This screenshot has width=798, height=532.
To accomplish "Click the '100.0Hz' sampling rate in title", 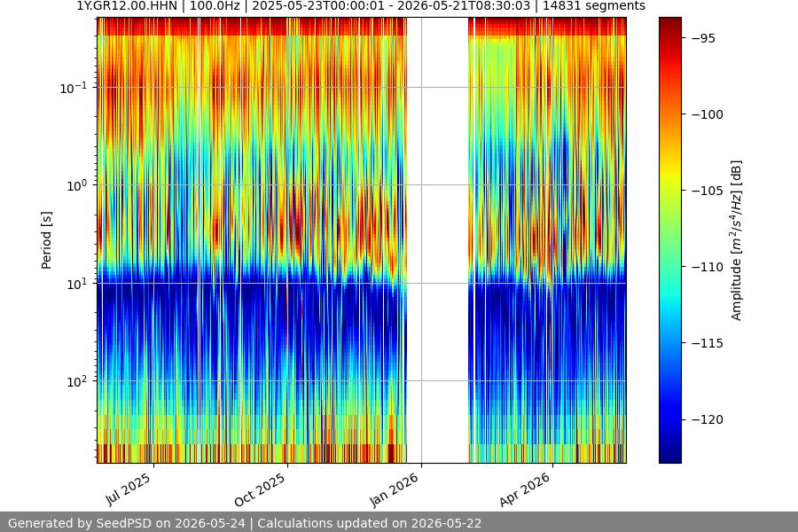I will 215,6.
